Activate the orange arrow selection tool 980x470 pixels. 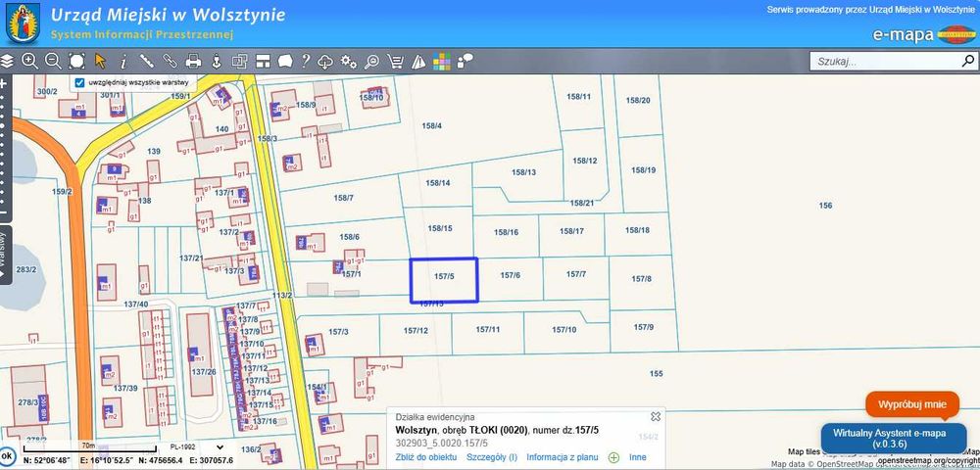100,61
